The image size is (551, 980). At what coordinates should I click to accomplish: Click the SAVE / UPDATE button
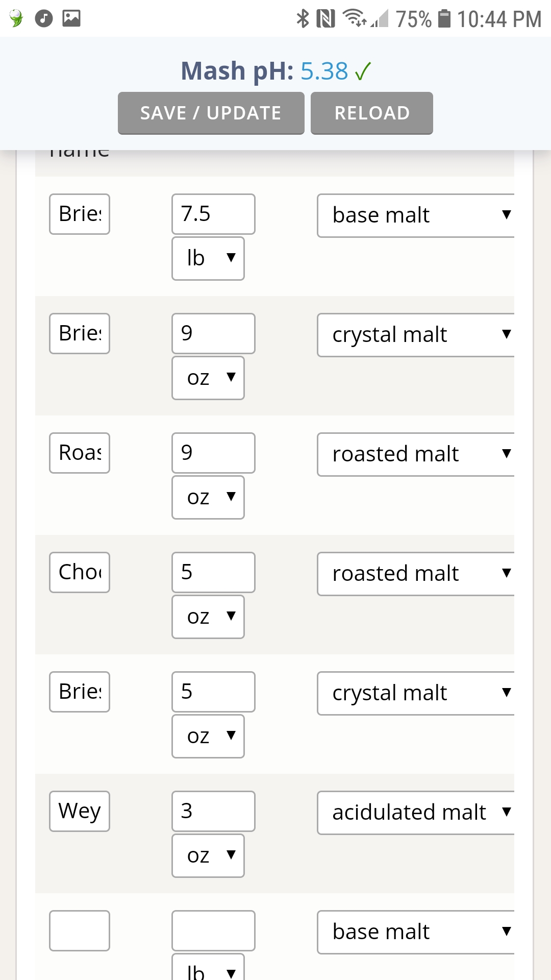pyautogui.click(x=211, y=113)
